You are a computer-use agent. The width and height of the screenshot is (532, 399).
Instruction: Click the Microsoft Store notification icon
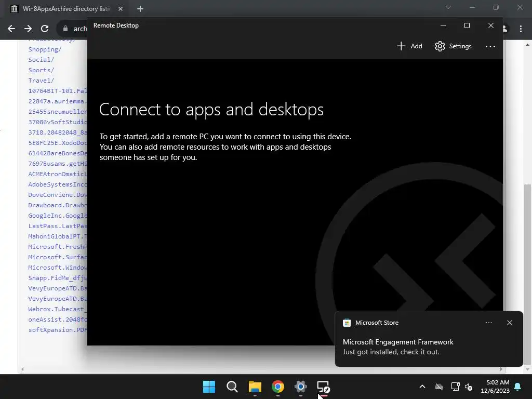coord(347,323)
